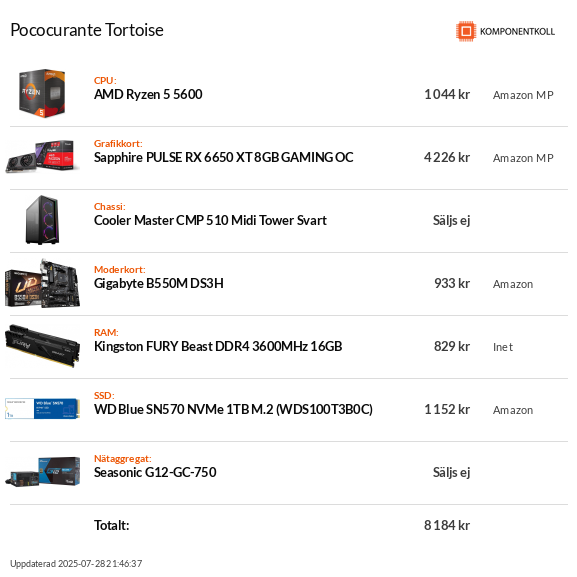The image size is (577, 577).
Task: Open Sapphire PULSE RX 6650 XT product link
Action: 223,157
